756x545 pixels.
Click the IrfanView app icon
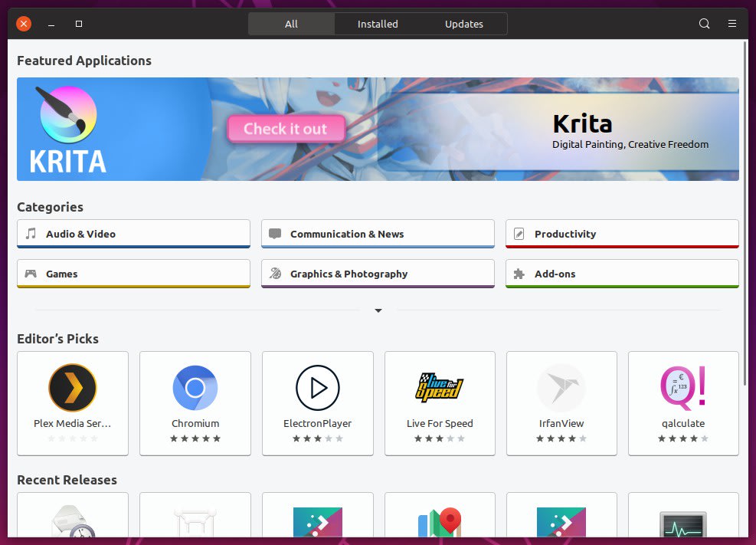click(561, 388)
